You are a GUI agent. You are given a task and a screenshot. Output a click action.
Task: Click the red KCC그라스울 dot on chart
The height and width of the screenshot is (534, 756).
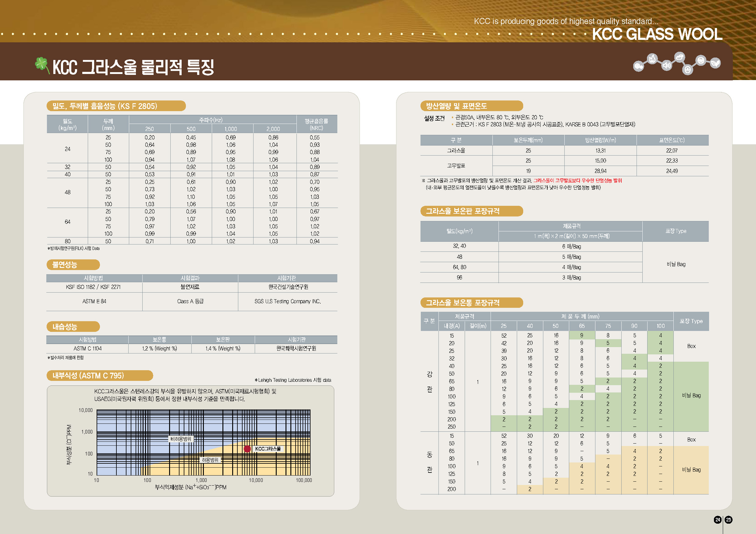pyautogui.click(x=247, y=448)
